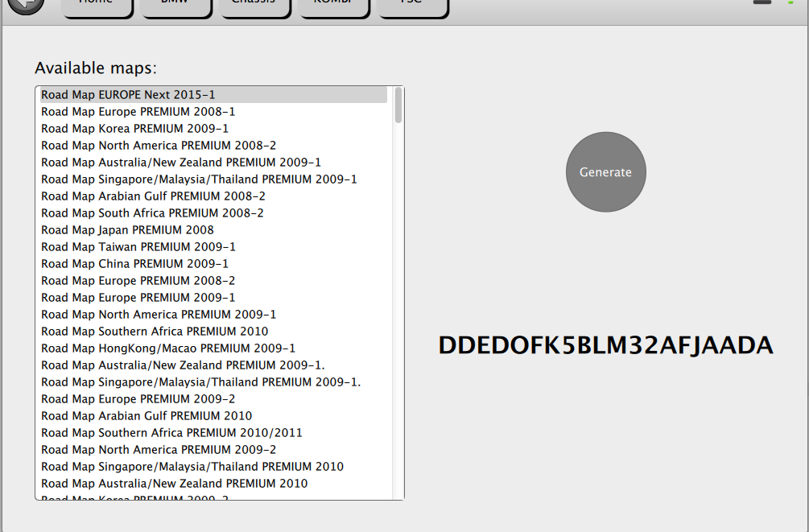809x532 pixels.
Task: Choose Road Map Korea PREMIUM 2009-1
Action: click(213, 129)
